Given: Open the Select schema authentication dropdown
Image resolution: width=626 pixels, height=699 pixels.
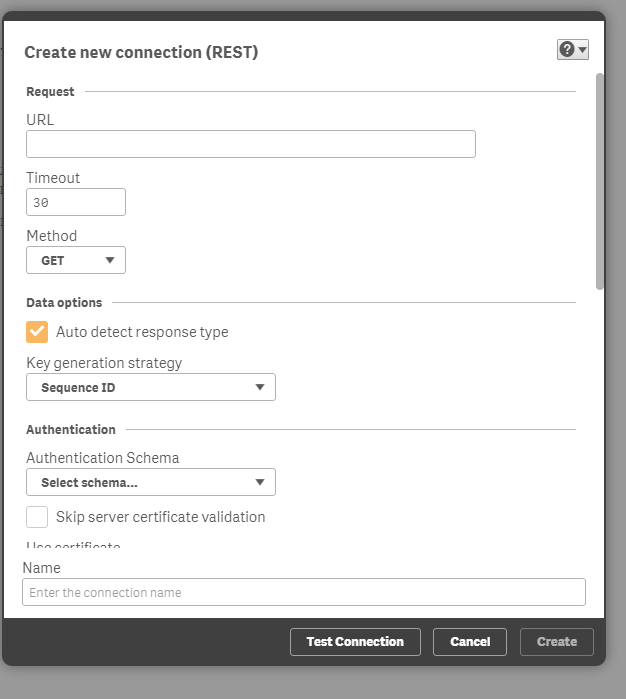Looking at the screenshot, I should (x=150, y=482).
